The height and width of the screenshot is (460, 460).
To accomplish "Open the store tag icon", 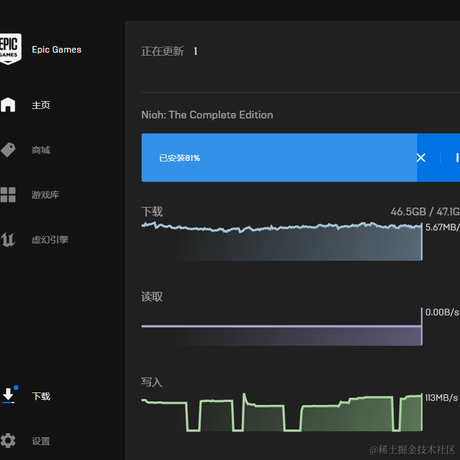I will pyautogui.click(x=8, y=150).
